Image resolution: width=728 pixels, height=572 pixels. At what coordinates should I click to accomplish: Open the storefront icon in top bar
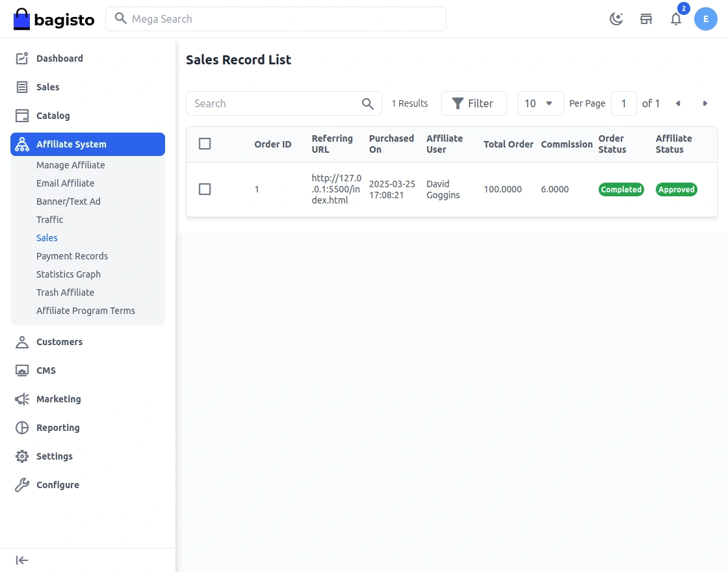[x=646, y=19]
